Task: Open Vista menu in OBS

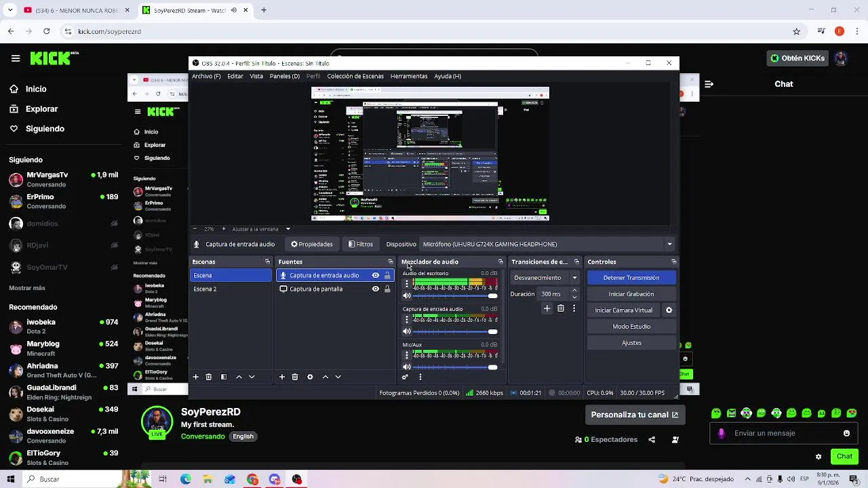Action: point(256,76)
